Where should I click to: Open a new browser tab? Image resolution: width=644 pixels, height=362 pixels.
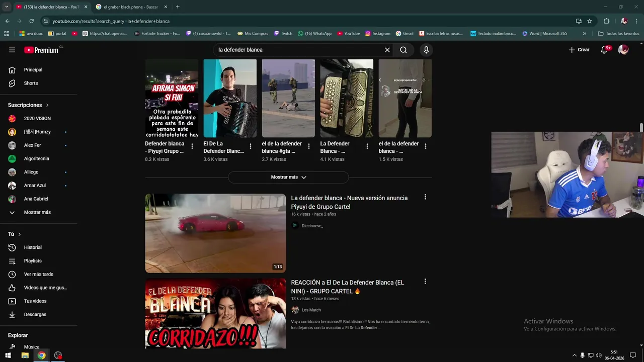coord(178,7)
